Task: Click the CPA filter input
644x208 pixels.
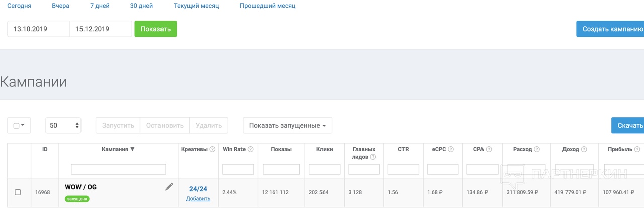Action: (482, 169)
